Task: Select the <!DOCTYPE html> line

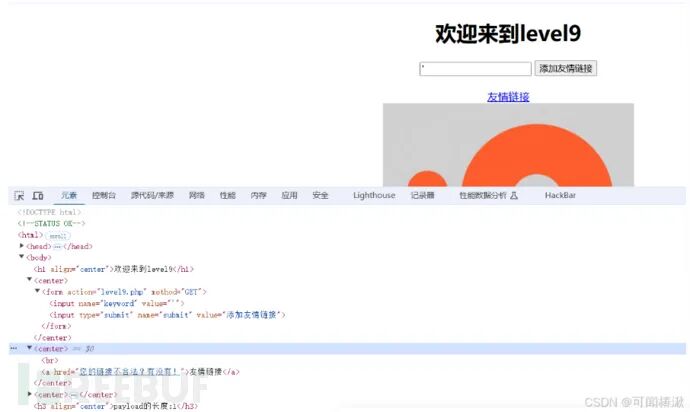Action: pyautogui.click(x=49, y=212)
